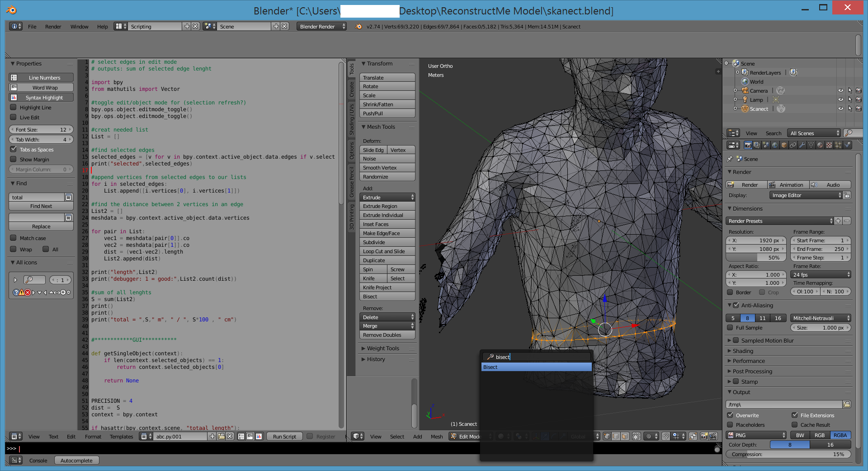Click the new text block plus icon
868x471 pixels.
point(212,436)
